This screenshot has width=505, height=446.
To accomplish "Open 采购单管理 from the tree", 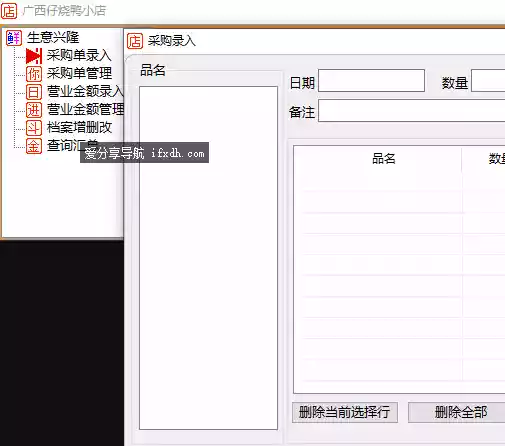I will click(x=79, y=73).
